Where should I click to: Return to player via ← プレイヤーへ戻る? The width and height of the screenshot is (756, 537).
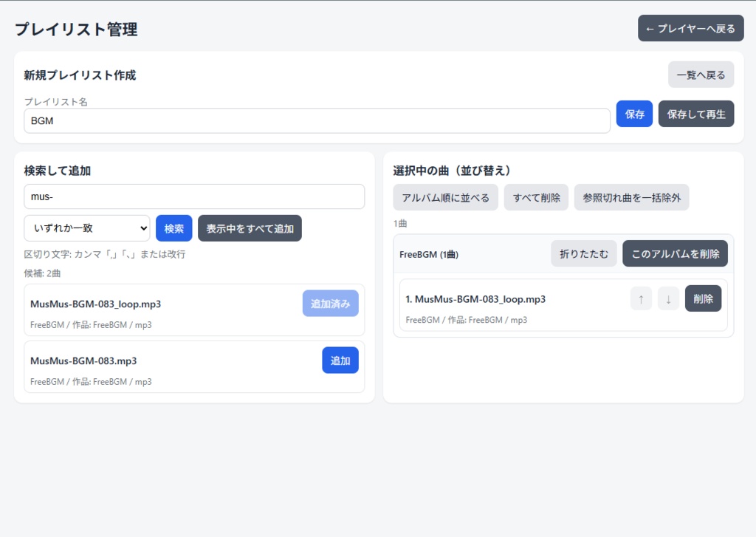(690, 28)
